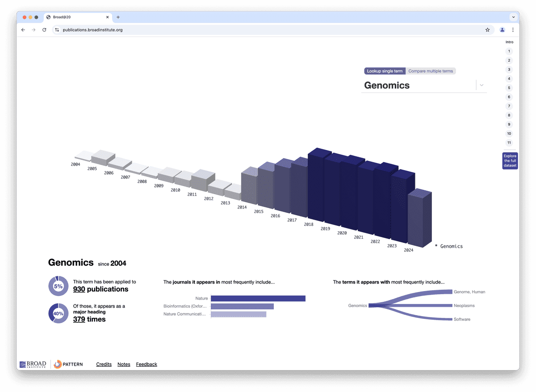This screenshot has width=536, height=392.
Task: Click the site information icon in the address bar
Action: 57,29
